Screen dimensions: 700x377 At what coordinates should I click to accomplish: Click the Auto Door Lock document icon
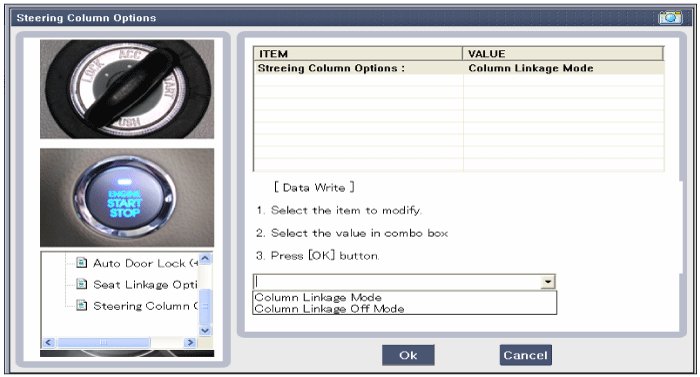pos(81,262)
